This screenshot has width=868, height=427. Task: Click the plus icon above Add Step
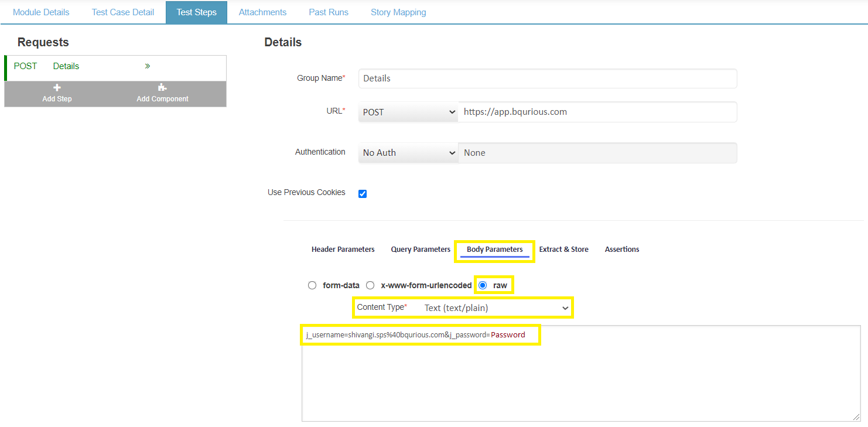click(57, 87)
